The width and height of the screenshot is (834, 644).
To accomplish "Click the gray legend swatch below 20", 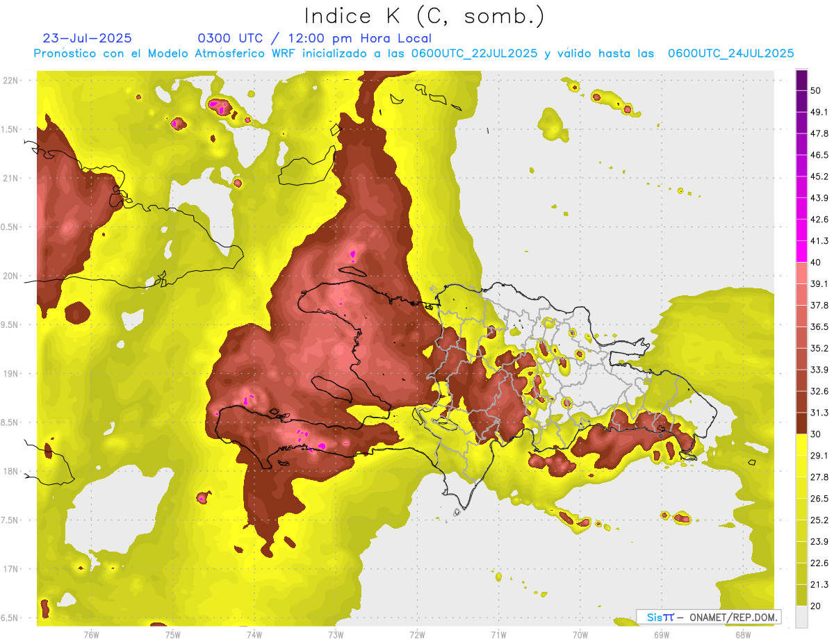I will 801,617.
